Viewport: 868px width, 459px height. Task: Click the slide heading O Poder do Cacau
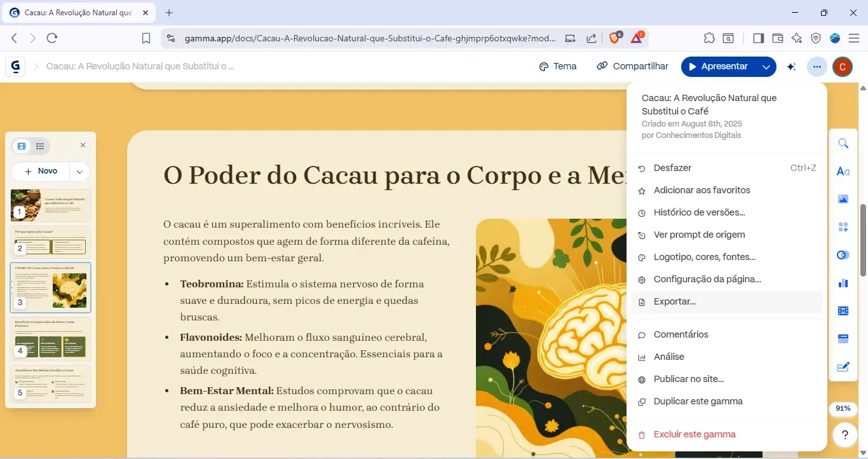click(394, 175)
